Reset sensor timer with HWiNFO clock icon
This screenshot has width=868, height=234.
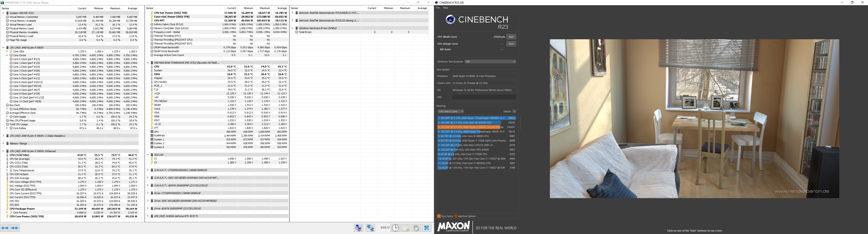(x=395, y=228)
